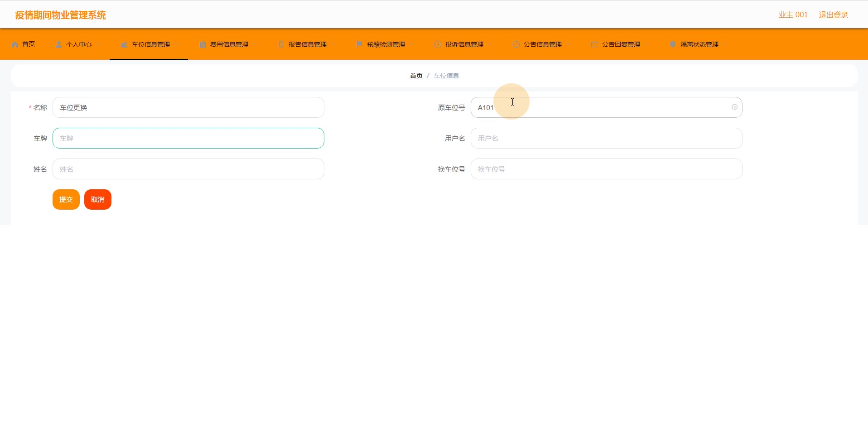Click the 公告信息管理 circular icon
This screenshot has width=868, height=423.
pyautogui.click(x=516, y=44)
